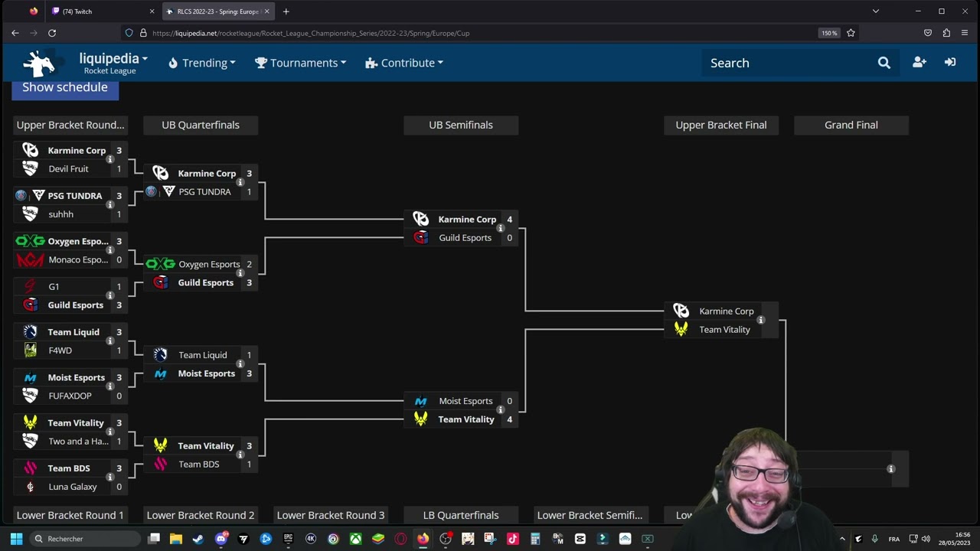Click Moist Esports in UB Semifinals

click(x=465, y=401)
